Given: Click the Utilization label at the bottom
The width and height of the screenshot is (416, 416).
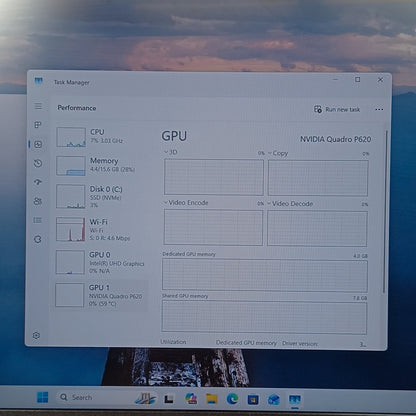Looking at the screenshot, I should pos(173,342).
